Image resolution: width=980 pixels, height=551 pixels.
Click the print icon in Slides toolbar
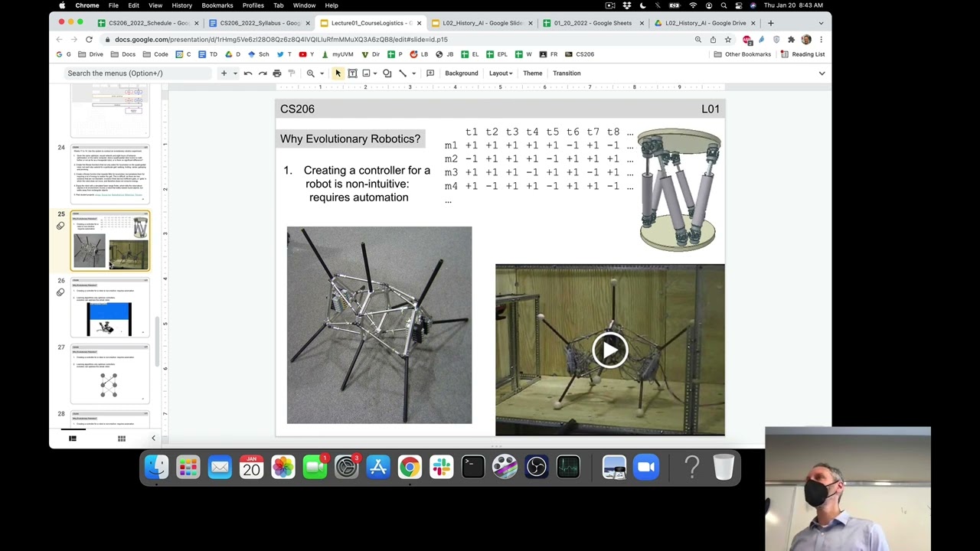[277, 73]
